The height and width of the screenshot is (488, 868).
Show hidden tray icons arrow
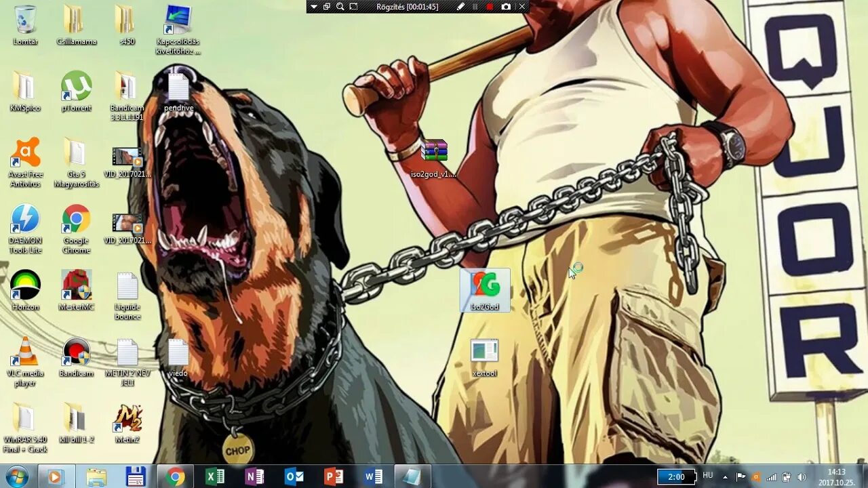726,476
